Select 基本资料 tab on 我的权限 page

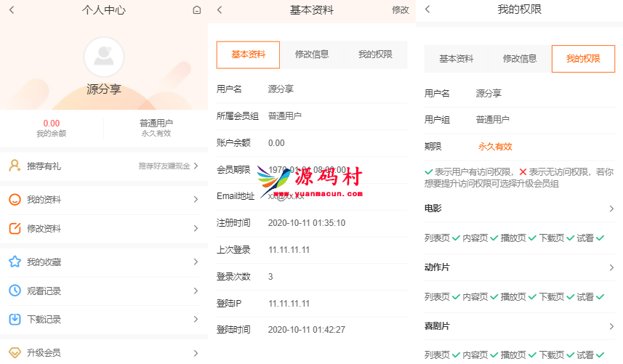click(456, 59)
